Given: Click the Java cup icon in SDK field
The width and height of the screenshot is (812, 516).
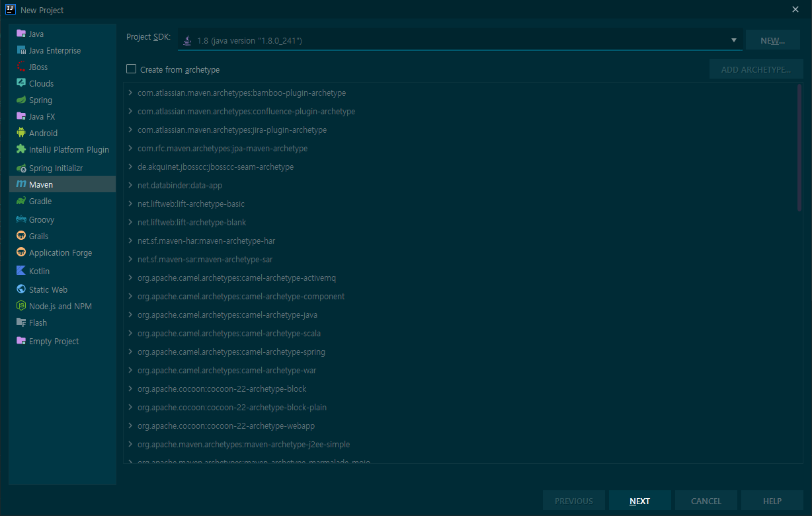Looking at the screenshot, I should tap(188, 40).
